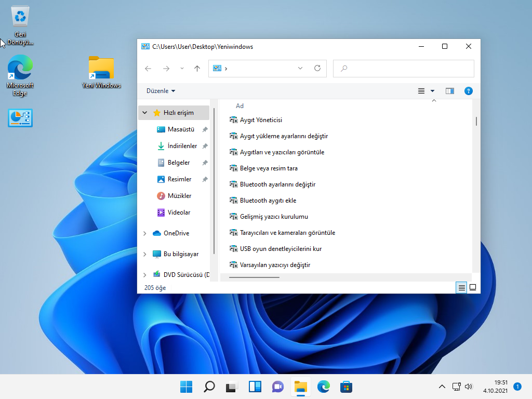532x399 pixels.
Task: Click the pin icon next to İndirilenler
Action: (x=205, y=146)
